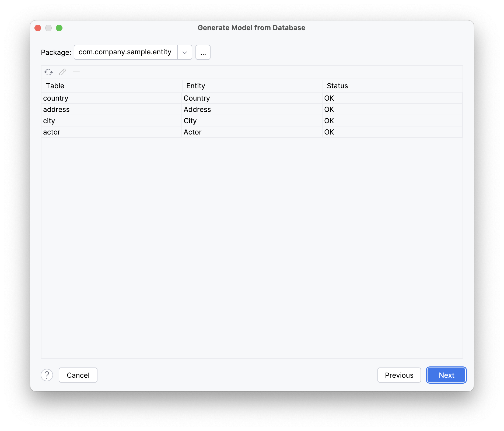
Task: Open help for the Generate Model dialog
Action: pyautogui.click(x=47, y=375)
